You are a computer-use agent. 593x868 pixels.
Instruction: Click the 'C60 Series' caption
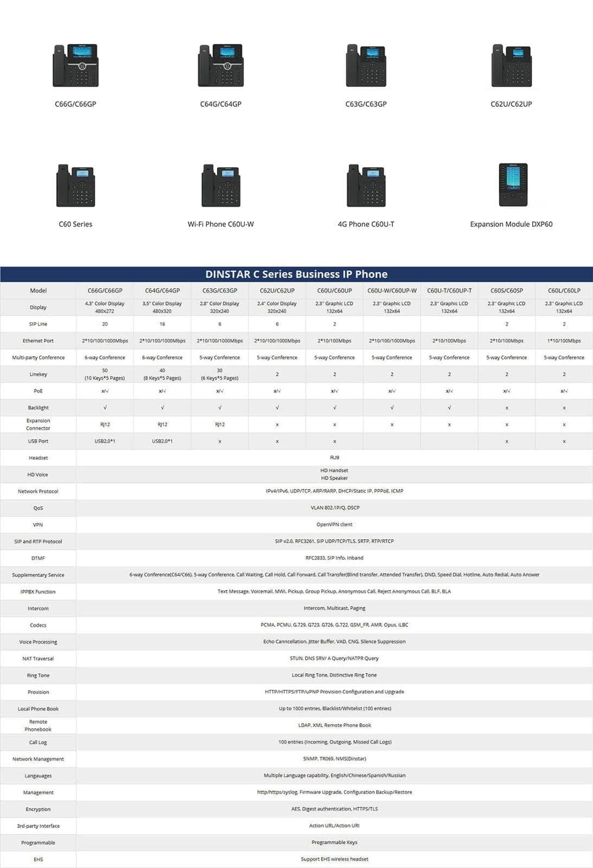[x=75, y=224]
